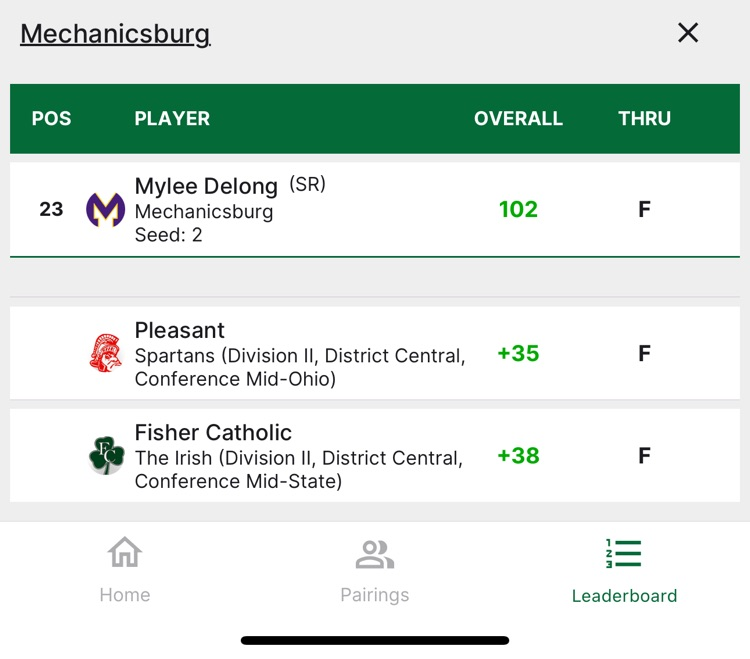Open the Mechanicsburg team link
The image size is (750, 659).
click(115, 33)
